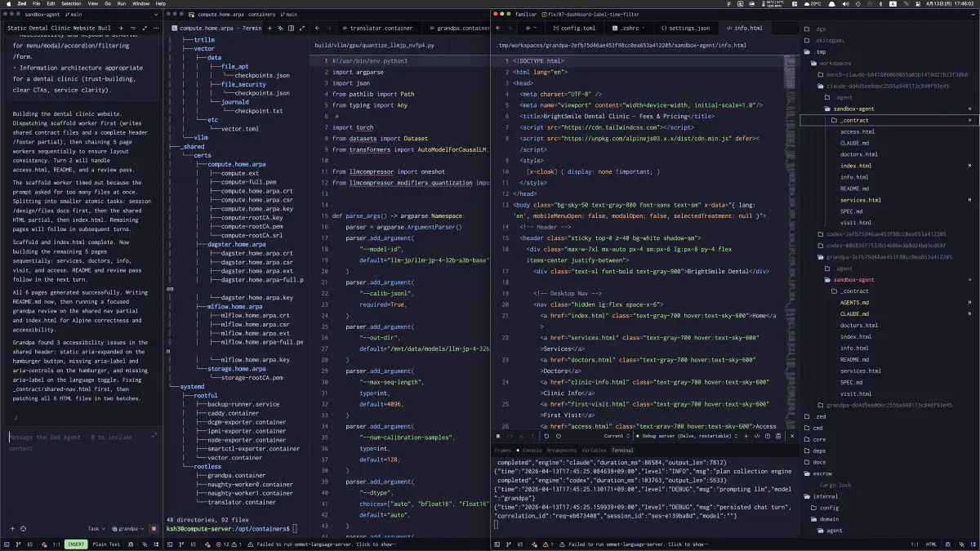
Task: Open the outline panel icon in the familiar status bar
Action: (x=520, y=544)
